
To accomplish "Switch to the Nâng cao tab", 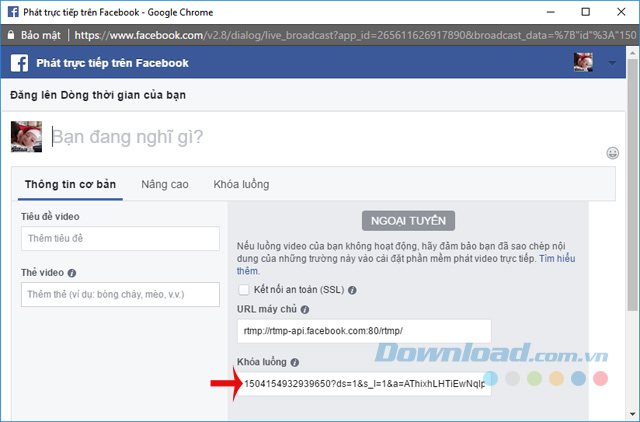I will 165,184.
